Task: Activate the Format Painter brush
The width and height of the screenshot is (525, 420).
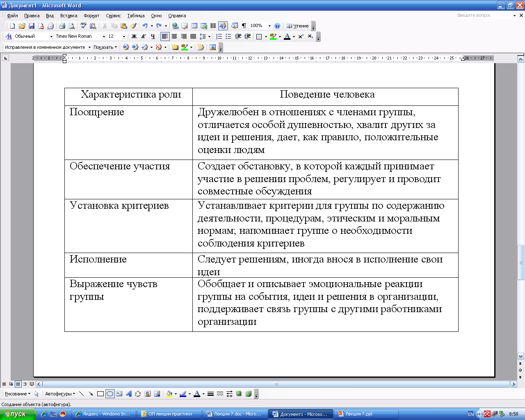Action: tap(133, 26)
